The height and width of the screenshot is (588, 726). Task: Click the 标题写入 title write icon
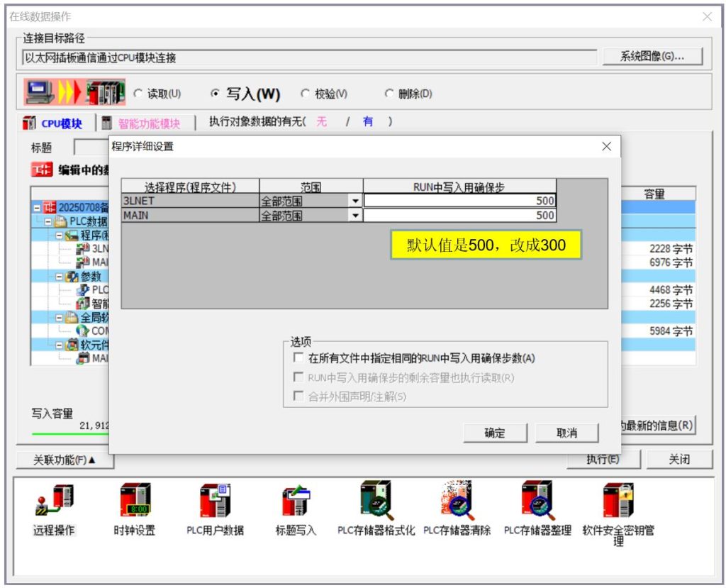(295, 500)
